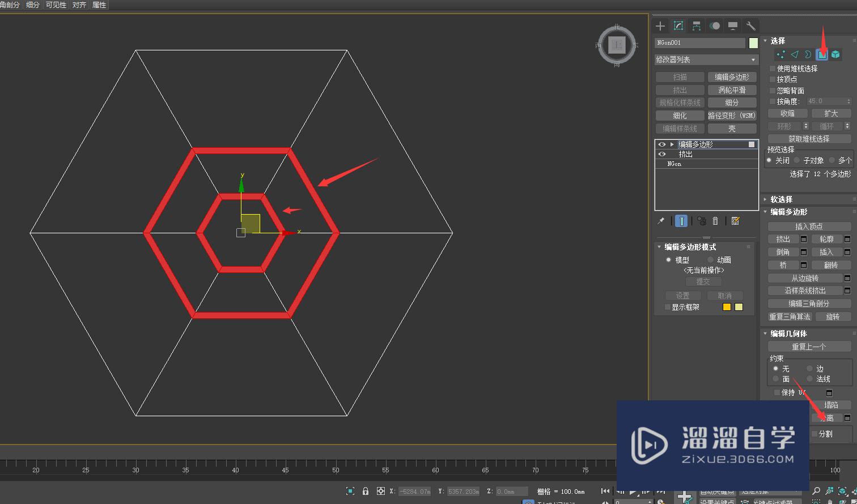857x504 pixels.
Task: Open the Display panel icon
Action: pyautogui.click(x=733, y=26)
